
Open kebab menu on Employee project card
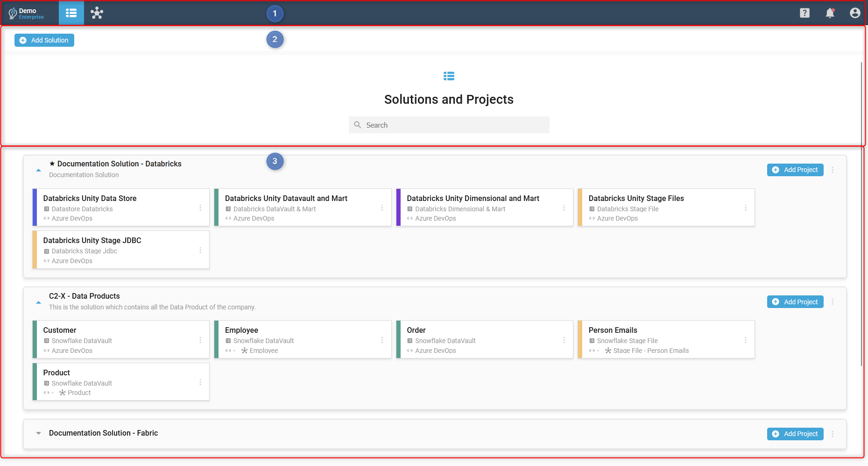(x=382, y=340)
